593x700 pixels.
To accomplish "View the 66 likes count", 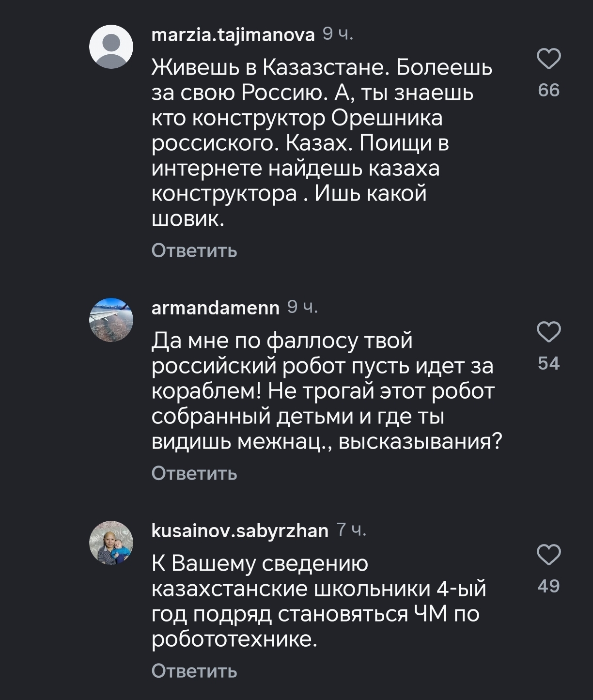I will [549, 91].
